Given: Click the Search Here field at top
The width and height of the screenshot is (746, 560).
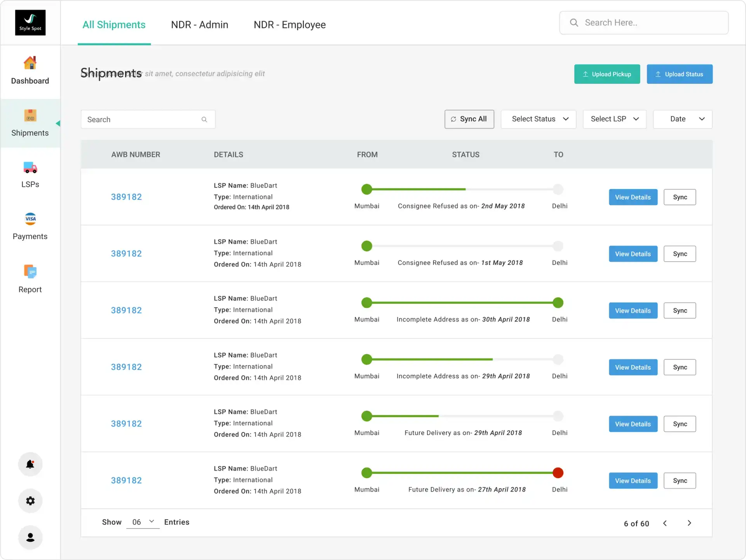Looking at the screenshot, I should coord(644,23).
